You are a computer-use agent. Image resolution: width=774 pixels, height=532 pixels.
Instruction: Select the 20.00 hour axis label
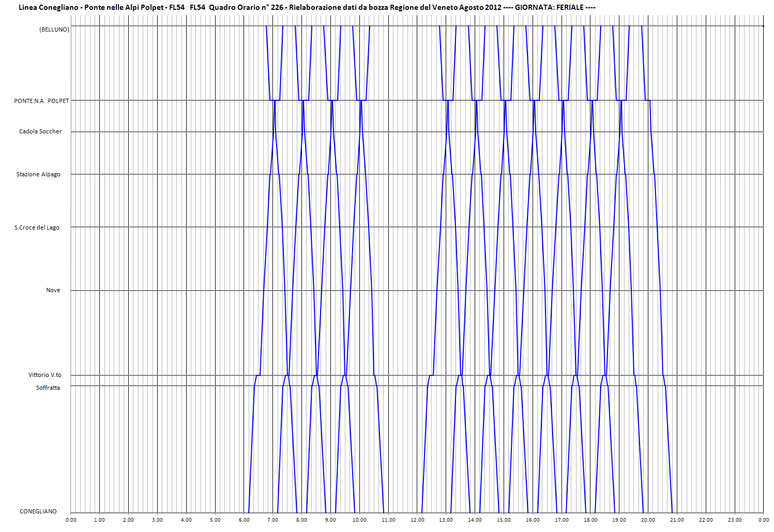coord(648,520)
